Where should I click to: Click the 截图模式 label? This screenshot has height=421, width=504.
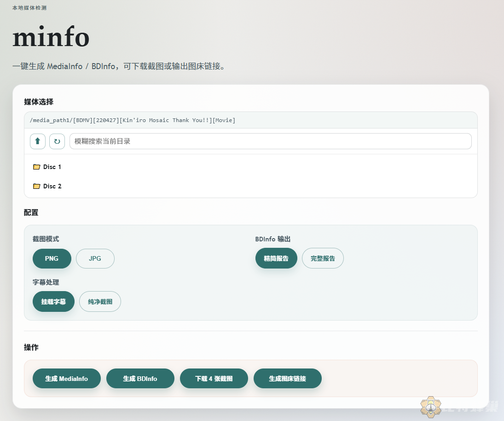pos(46,239)
